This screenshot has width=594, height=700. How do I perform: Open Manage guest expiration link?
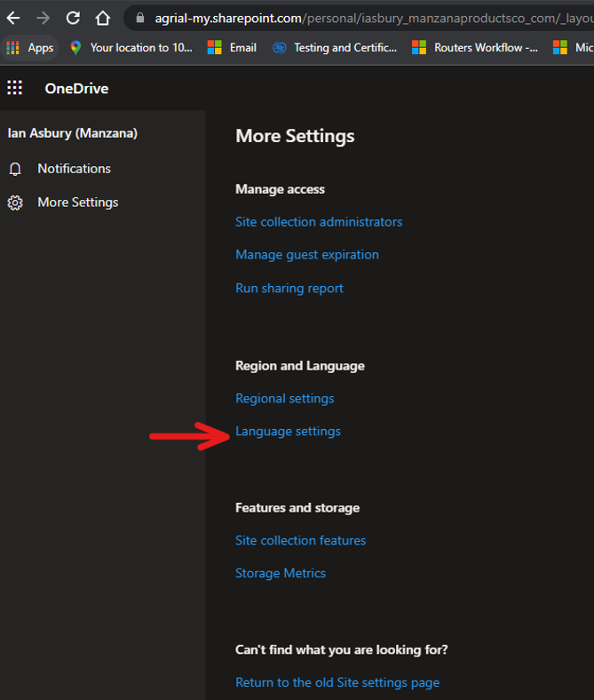[307, 255]
